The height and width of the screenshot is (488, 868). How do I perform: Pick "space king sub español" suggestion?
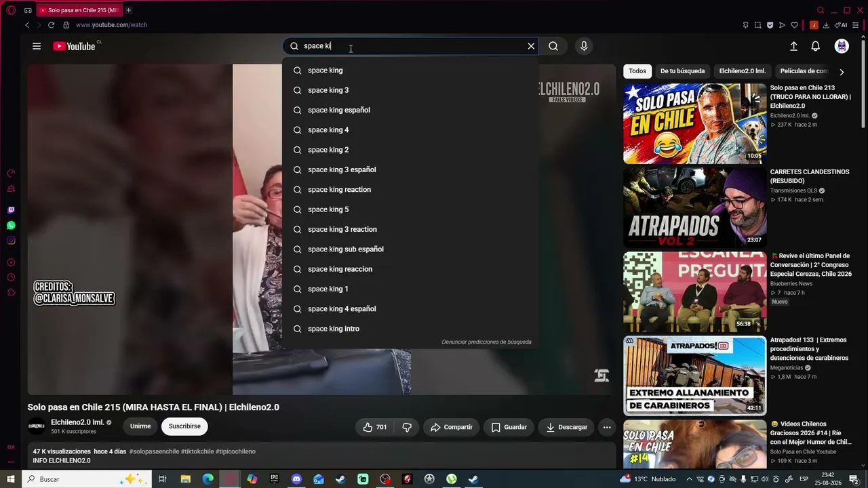pyautogui.click(x=410, y=249)
